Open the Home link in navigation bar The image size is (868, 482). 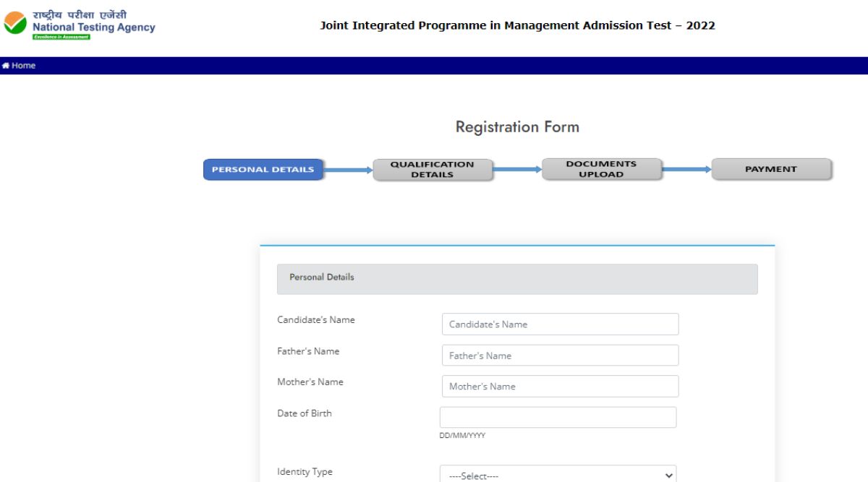point(23,66)
